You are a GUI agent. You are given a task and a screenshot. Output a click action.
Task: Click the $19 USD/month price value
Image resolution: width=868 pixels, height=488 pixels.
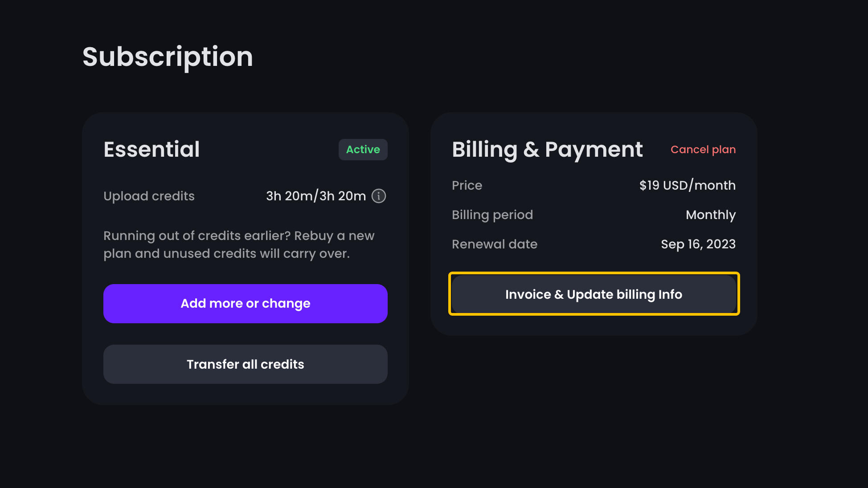[x=688, y=185]
